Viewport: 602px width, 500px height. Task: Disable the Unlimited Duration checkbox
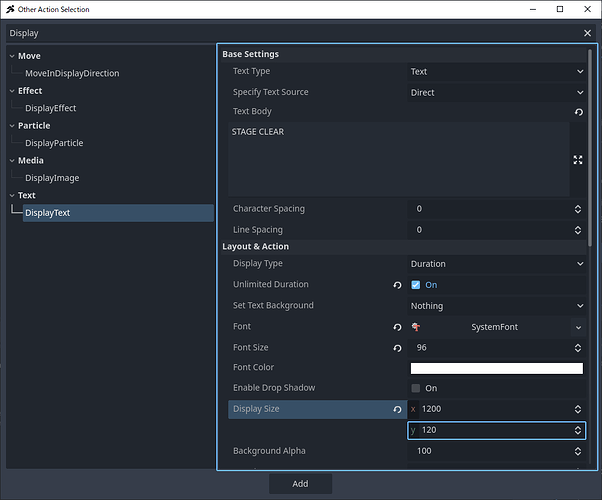[416, 285]
